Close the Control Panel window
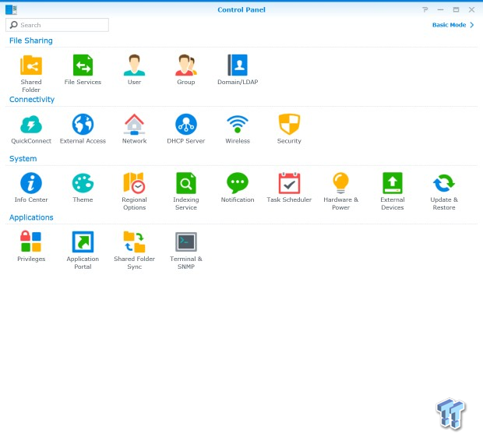This screenshot has width=483, height=448. pyautogui.click(x=471, y=9)
